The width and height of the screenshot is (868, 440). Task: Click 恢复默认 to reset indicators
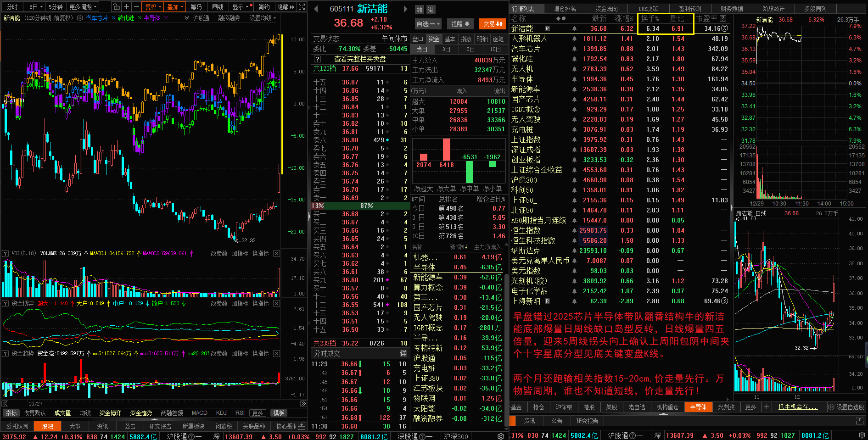[x=34, y=413]
